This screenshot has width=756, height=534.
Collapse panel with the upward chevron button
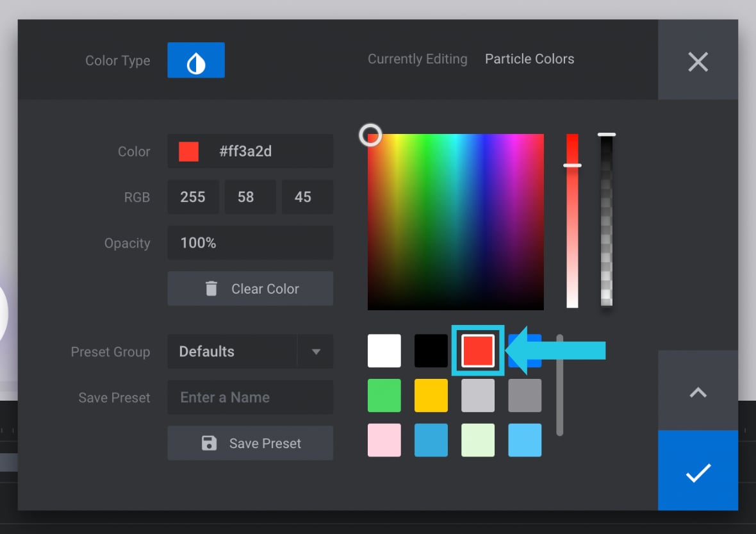pos(698,391)
